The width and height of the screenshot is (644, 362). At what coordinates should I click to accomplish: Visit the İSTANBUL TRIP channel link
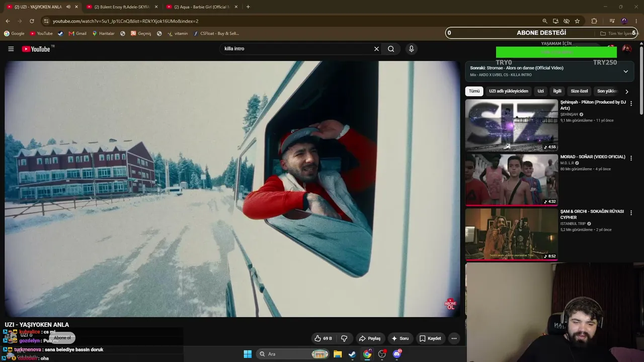pyautogui.click(x=573, y=224)
